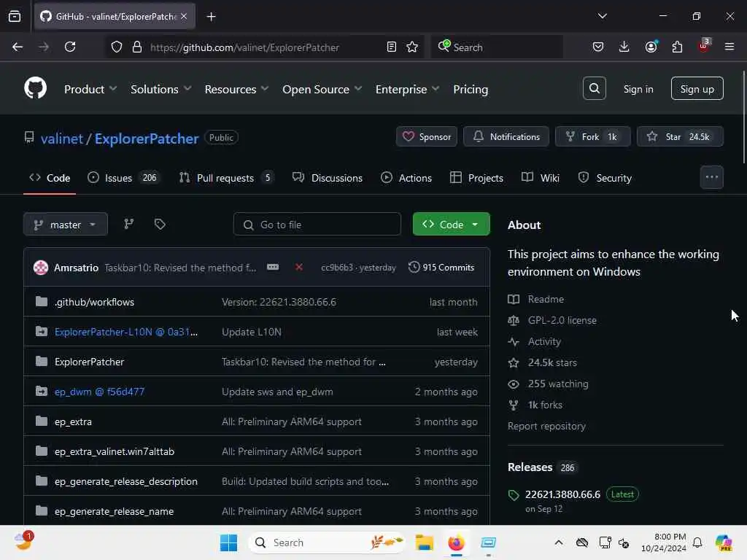Star the ExplorerPatcher repository
This screenshot has width=747, height=560.
pos(680,136)
